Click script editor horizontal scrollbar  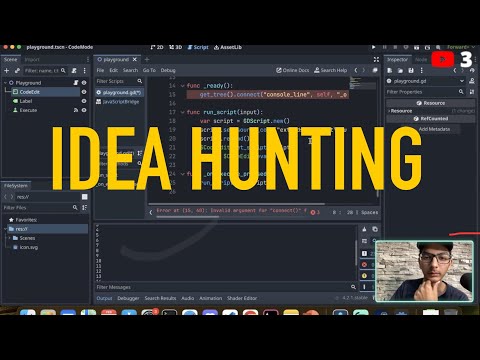(237, 204)
